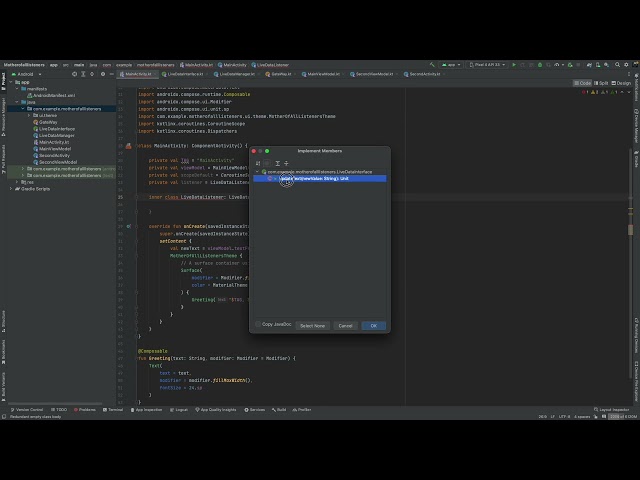Screen dimensions: 640x480
Task: Switch to Code view mode
Action: pos(582,83)
